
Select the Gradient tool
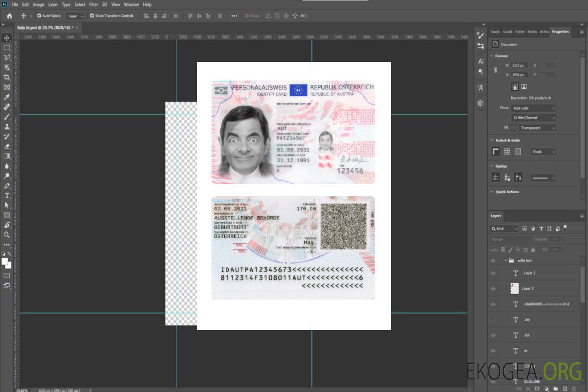pyautogui.click(x=7, y=156)
